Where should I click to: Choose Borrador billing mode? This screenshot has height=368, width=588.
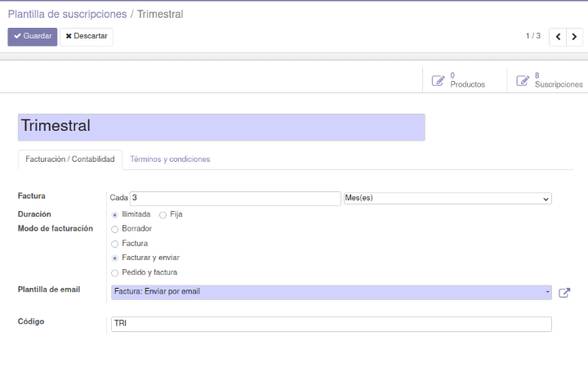115,229
